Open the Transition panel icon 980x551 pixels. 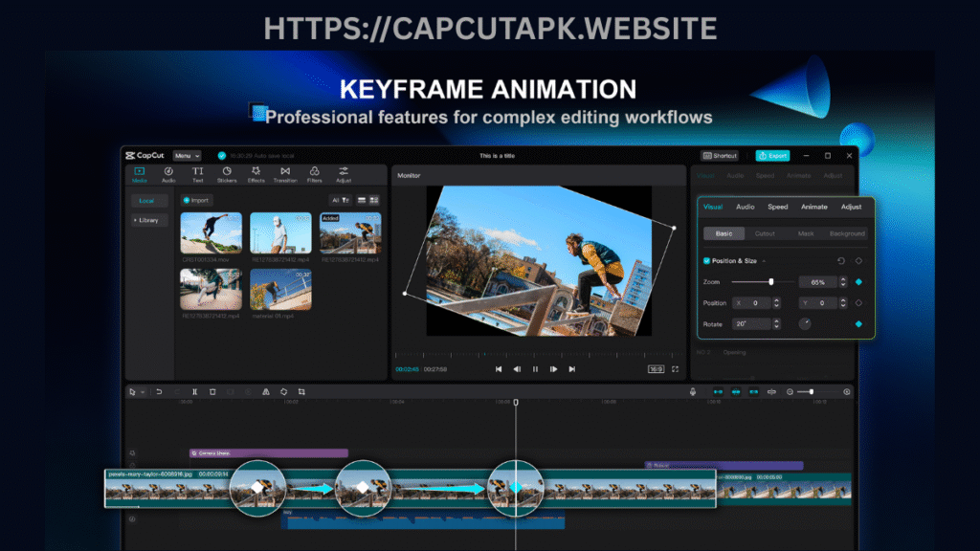tap(285, 174)
